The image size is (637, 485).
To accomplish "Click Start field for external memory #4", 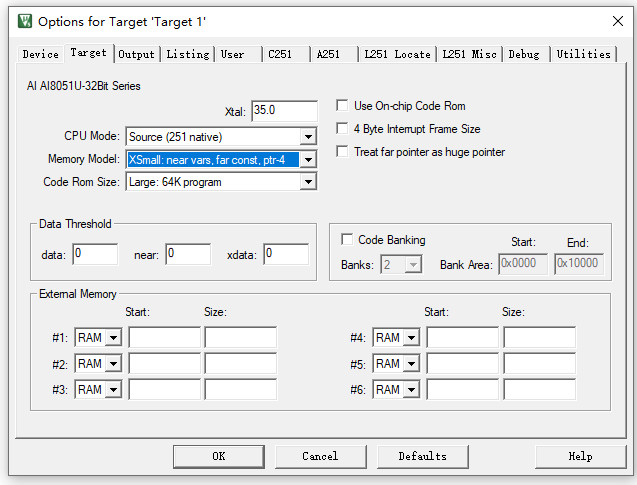I will tap(463, 337).
